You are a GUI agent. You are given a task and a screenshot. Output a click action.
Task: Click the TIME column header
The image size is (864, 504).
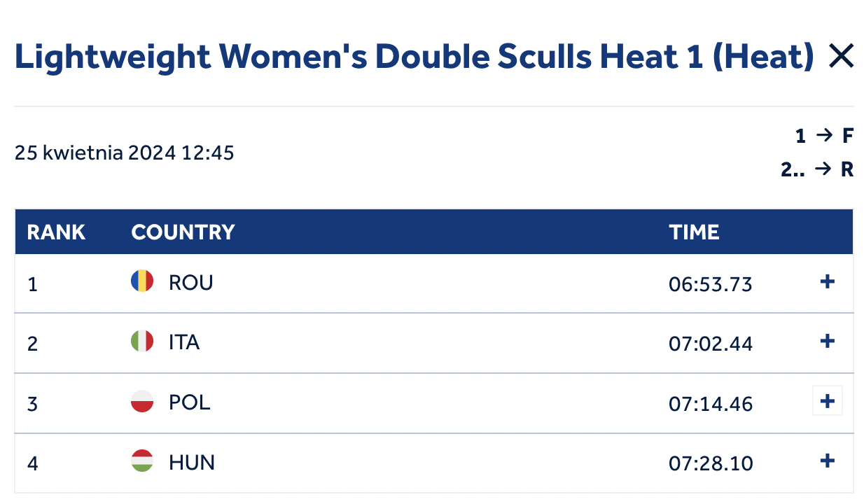694,232
